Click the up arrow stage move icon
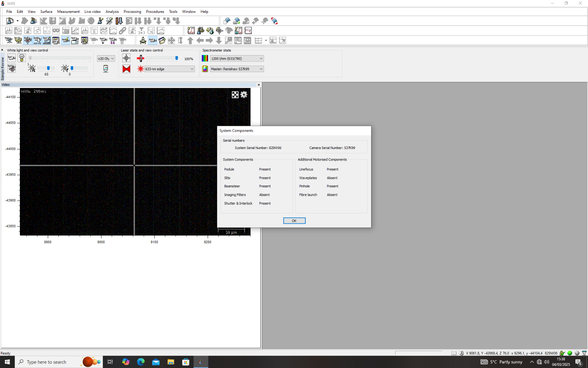 click(190, 40)
